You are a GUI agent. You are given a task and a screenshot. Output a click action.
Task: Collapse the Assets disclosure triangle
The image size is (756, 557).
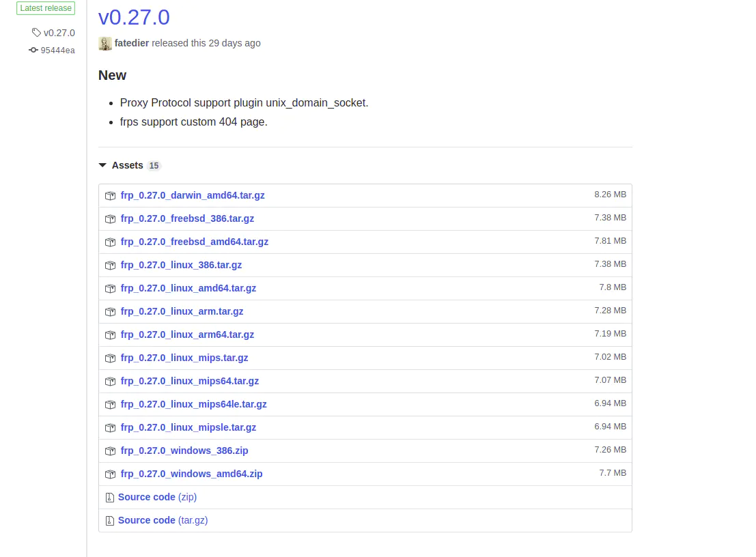(102, 165)
